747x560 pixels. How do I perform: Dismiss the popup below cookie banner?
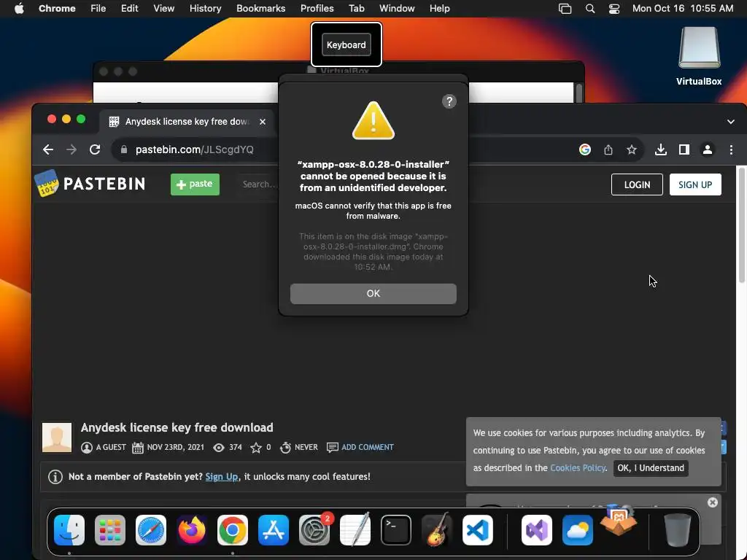click(x=712, y=502)
